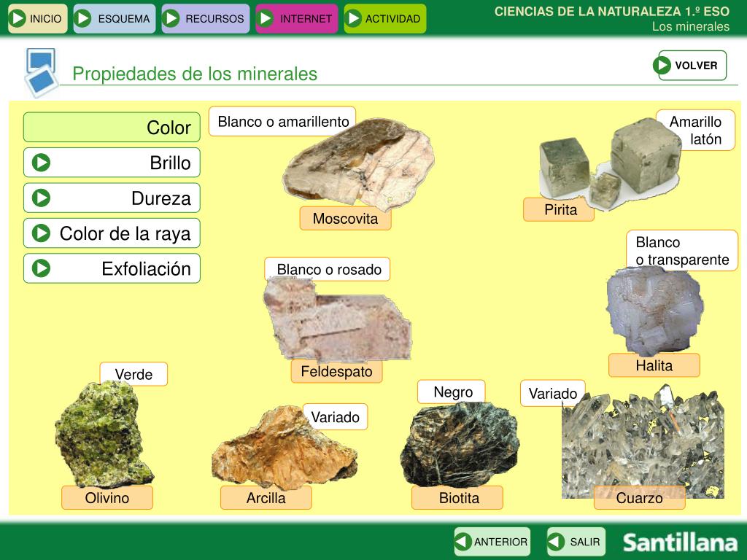Click the arrow icon beside Exfoliación
The image size is (747, 560).
(42, 268)
